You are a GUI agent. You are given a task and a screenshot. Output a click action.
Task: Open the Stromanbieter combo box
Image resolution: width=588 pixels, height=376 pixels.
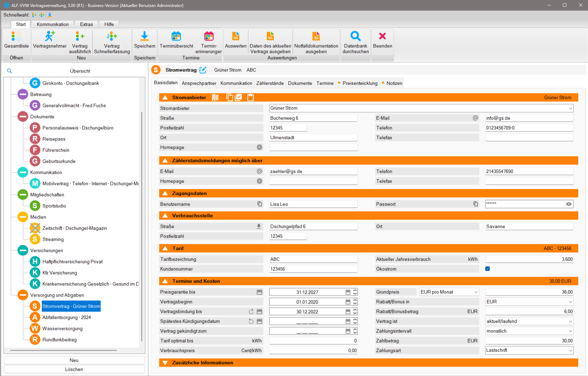point(570,108)
